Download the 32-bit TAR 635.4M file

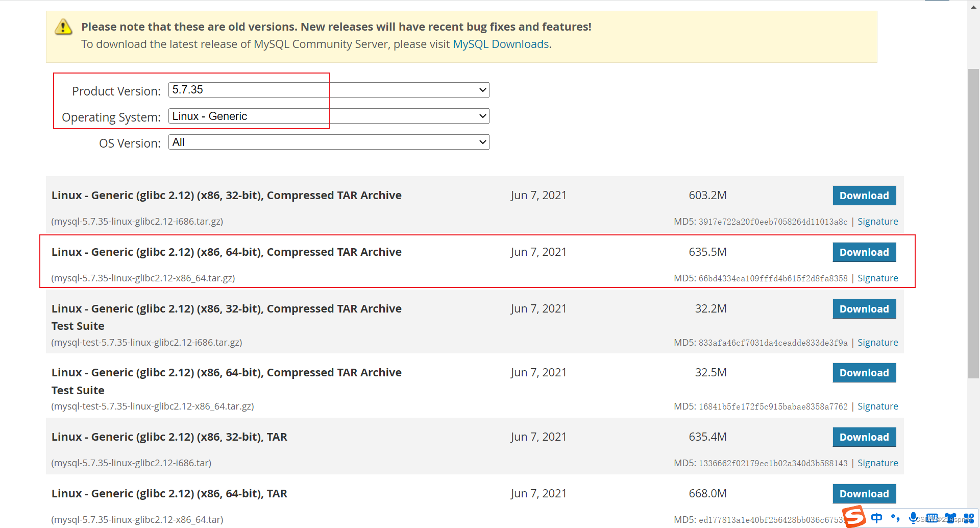864,437
